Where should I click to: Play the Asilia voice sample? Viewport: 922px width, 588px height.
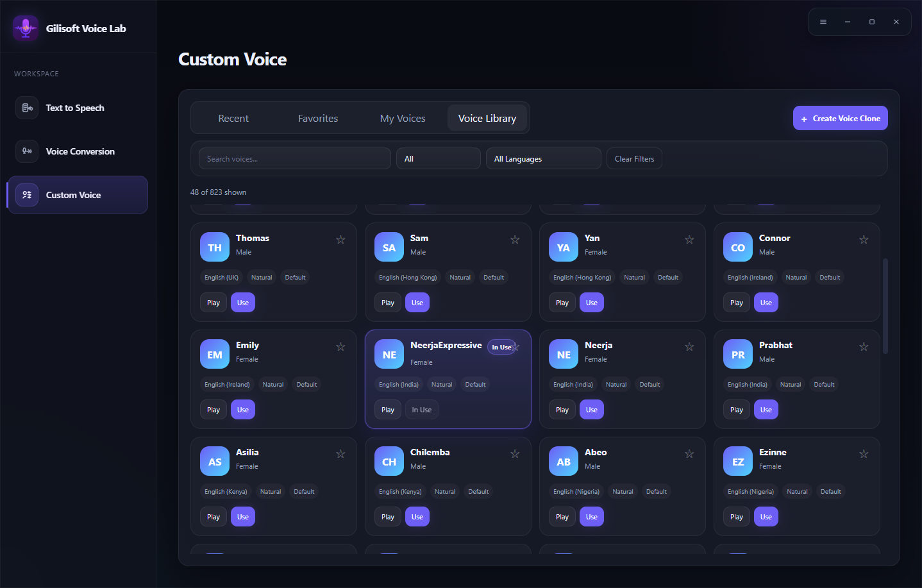(x=214, y=517)
